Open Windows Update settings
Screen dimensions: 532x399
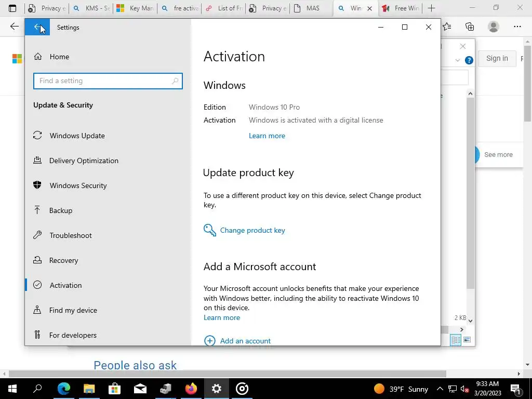point(77,136)
